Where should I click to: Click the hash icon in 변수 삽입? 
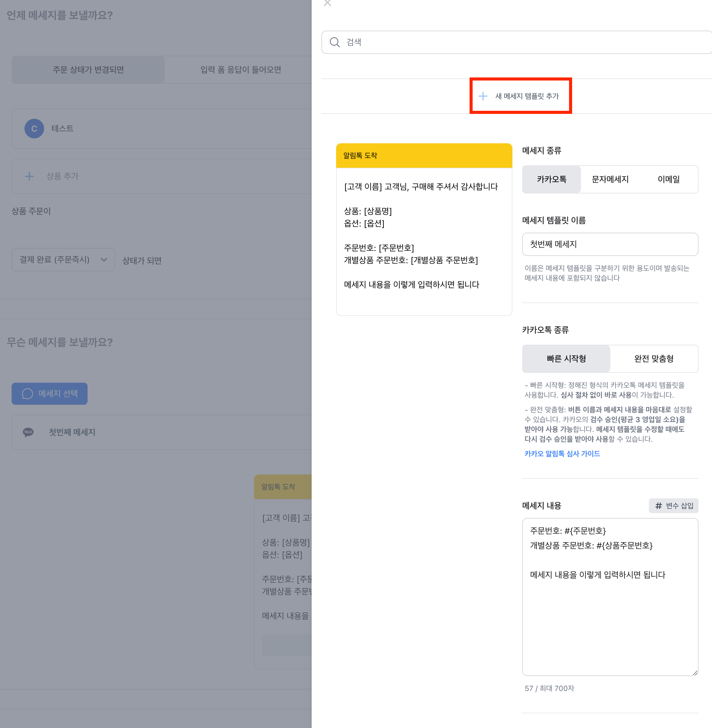pos(658,505)
